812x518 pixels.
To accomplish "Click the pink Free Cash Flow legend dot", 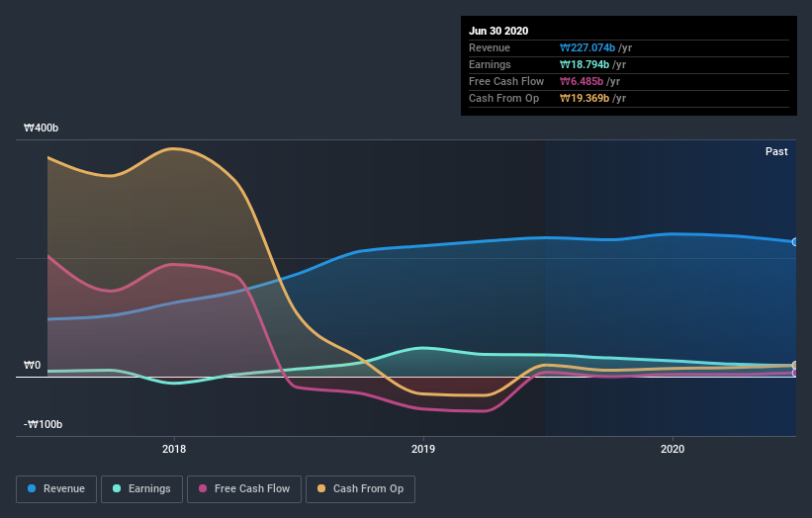I will tap(203, 488).
